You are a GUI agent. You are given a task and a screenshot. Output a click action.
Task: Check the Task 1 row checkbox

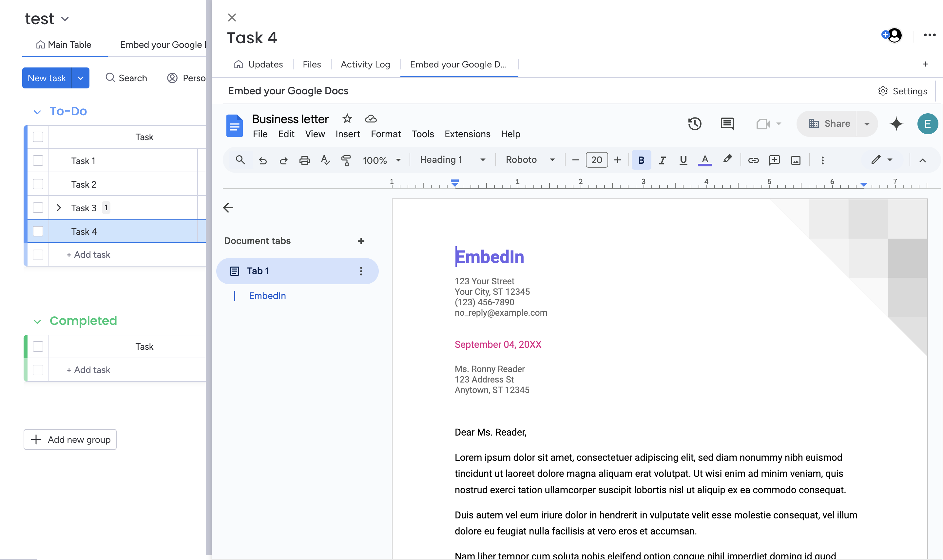click(x=38, y=161)
